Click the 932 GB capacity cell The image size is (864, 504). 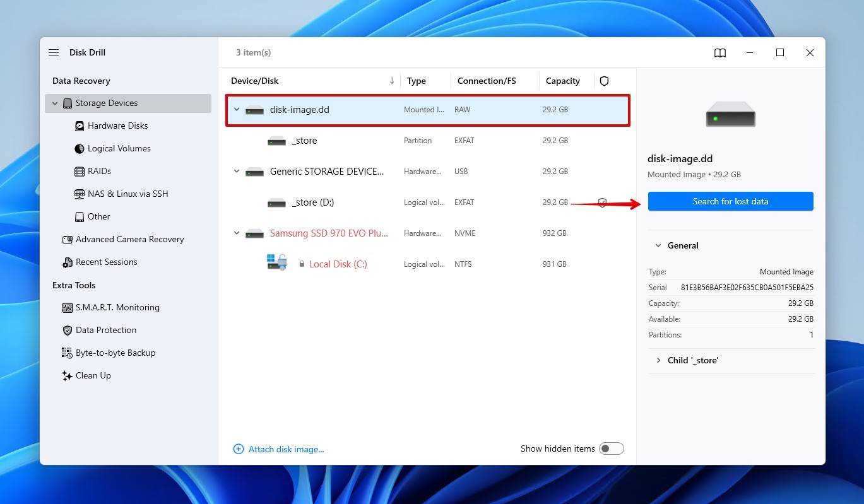pos(554,233)
